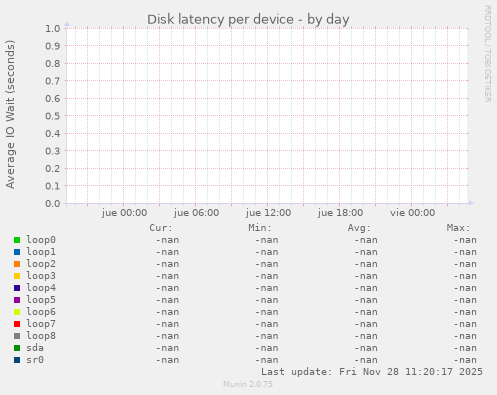Click the loop6 lime legend swatch

tap(17, 312)
